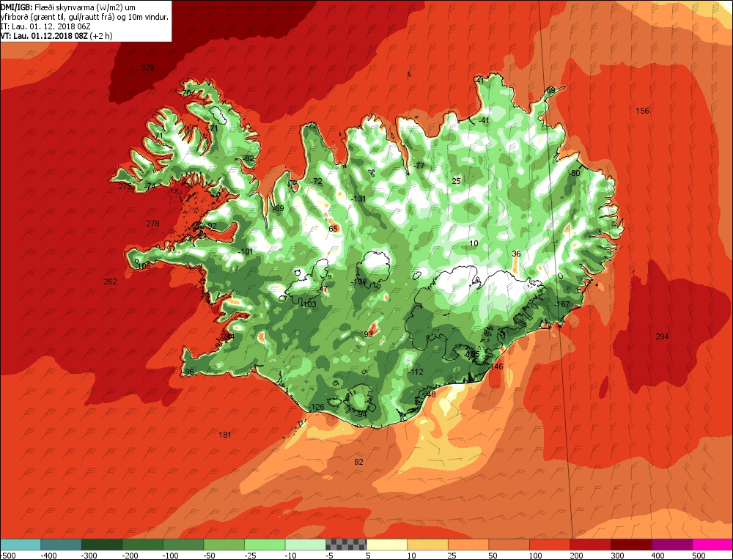Click the sea value '181' southwest of Iceland
The height and width of the screenshot is (560, 733).
click(225, 435)
